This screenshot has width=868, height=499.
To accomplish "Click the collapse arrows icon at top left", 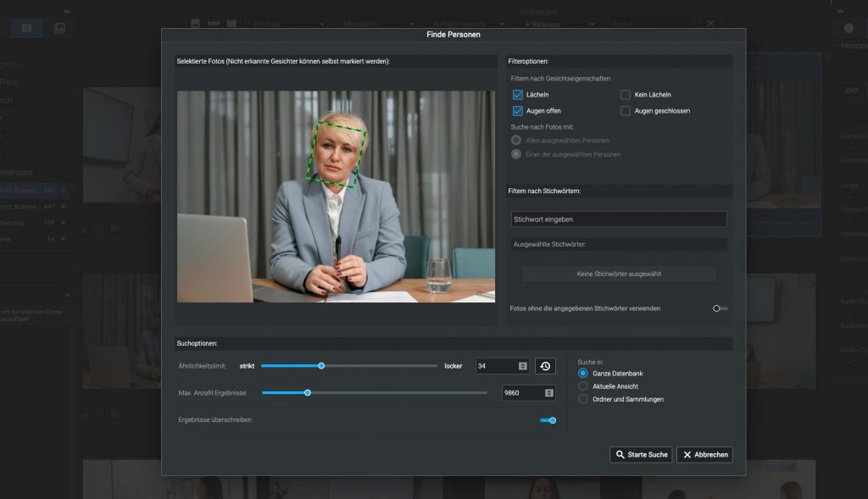I will point(66,11).
